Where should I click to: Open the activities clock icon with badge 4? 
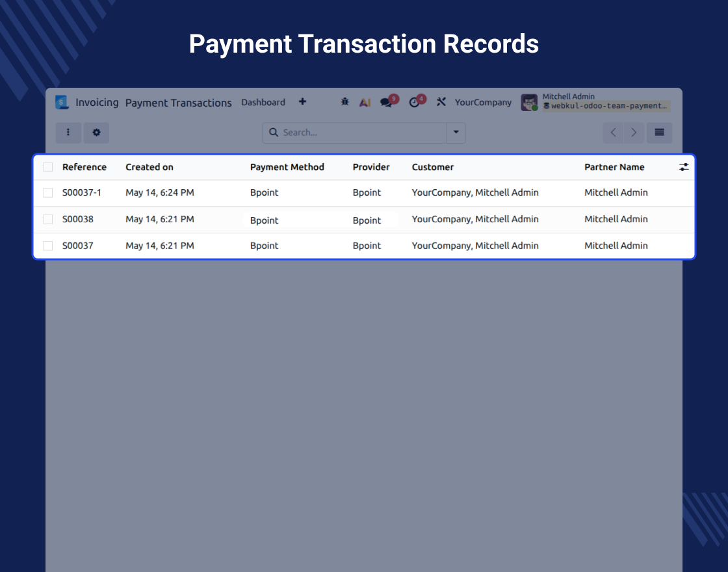click(417, 101)
